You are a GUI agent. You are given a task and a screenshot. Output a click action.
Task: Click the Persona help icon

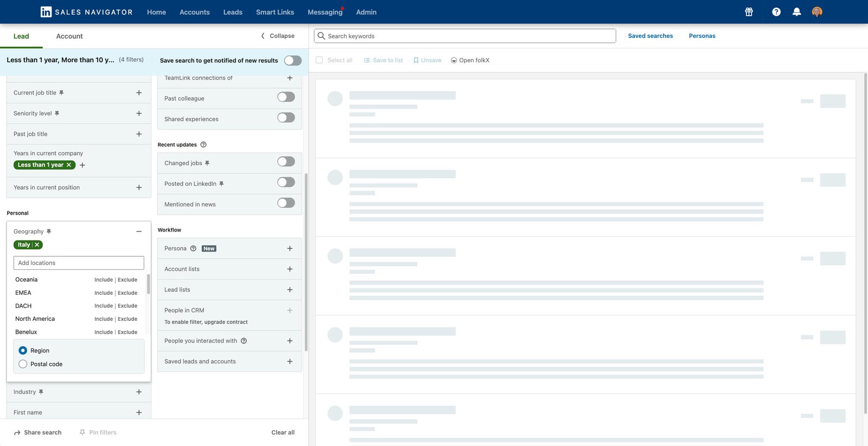[193, 249]
